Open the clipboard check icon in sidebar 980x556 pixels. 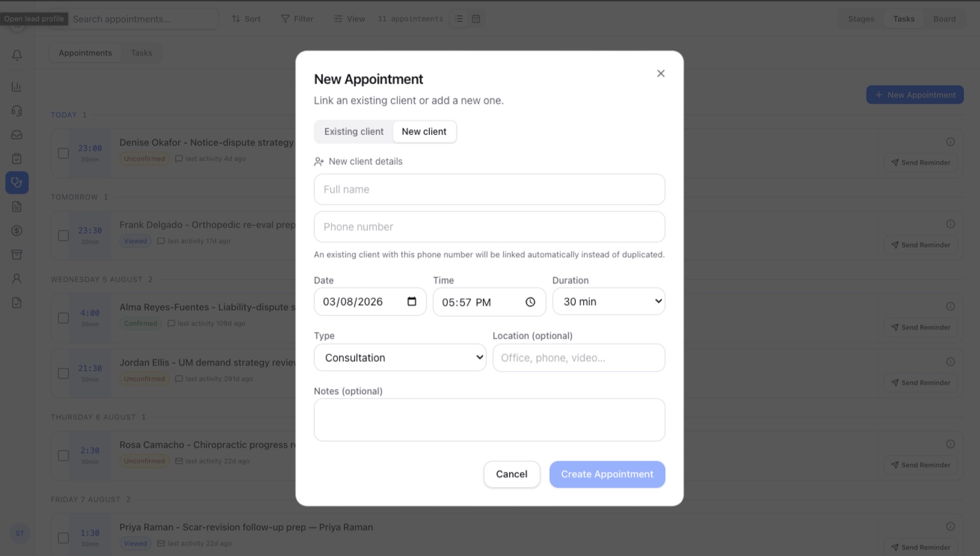17,159
